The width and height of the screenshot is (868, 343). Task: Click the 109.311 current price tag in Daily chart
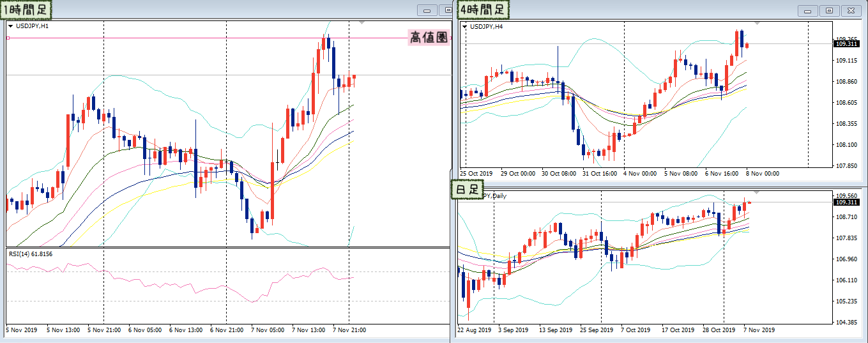[x=847, y=202]
